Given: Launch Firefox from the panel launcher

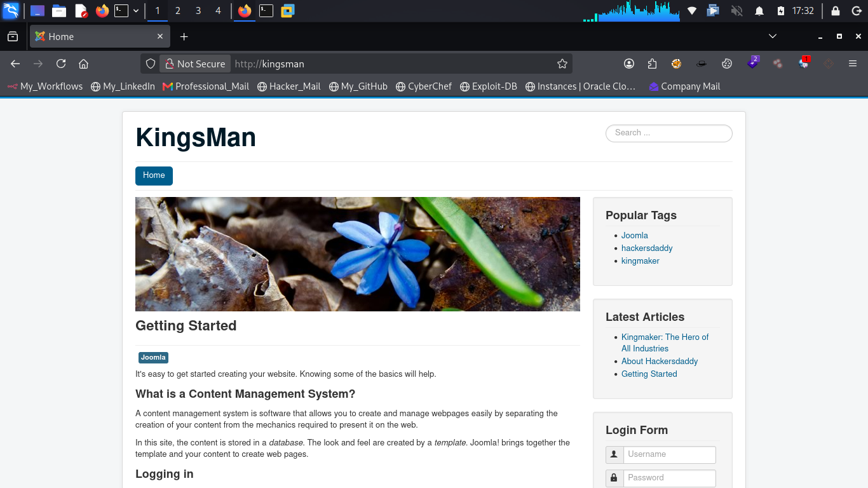Looking at the screenshot, I should click(x=102, y=11).
